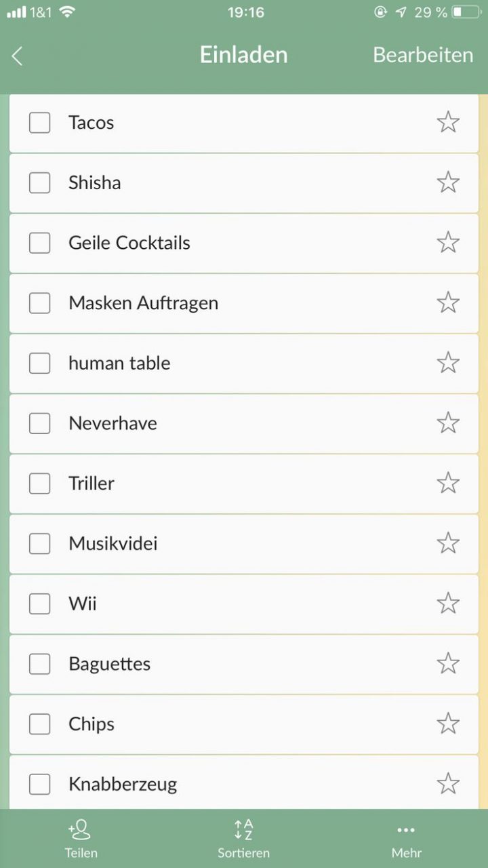Star the Tacos list item
The image size is (488, 868).
click(x=448, y=123)
